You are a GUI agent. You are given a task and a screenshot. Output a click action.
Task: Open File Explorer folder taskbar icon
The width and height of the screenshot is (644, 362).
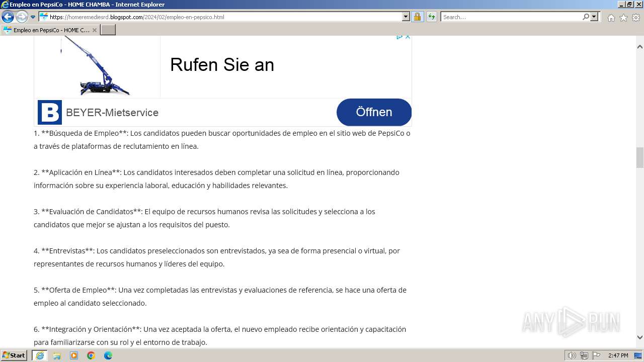coord(57,355)
